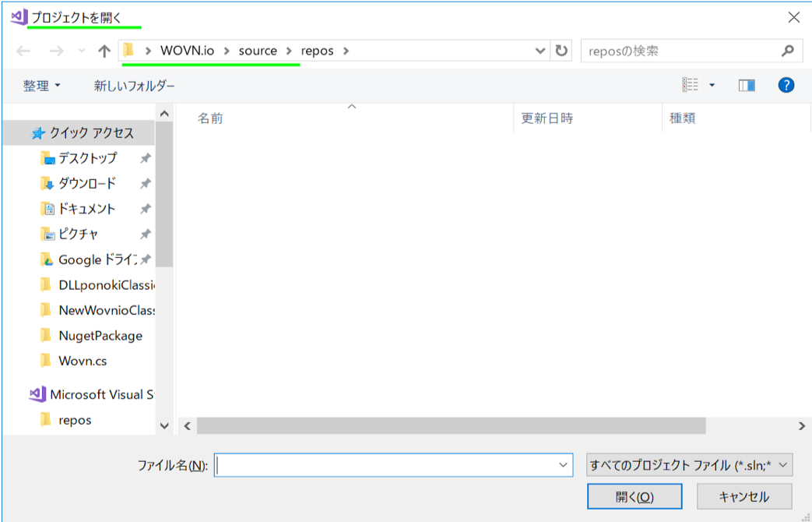
Task: Sort by the 更新日時 column header
Action: pyautogui.click(x=547, y=118)
